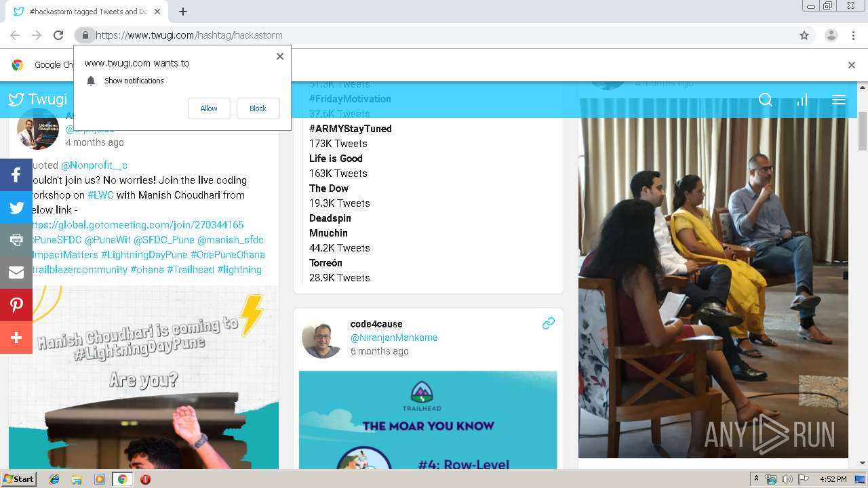Image resolution: width=868 pixels, height=488 pixels.
Task: Open the @NiranjanMankame profile link
Action: [394, 338]
